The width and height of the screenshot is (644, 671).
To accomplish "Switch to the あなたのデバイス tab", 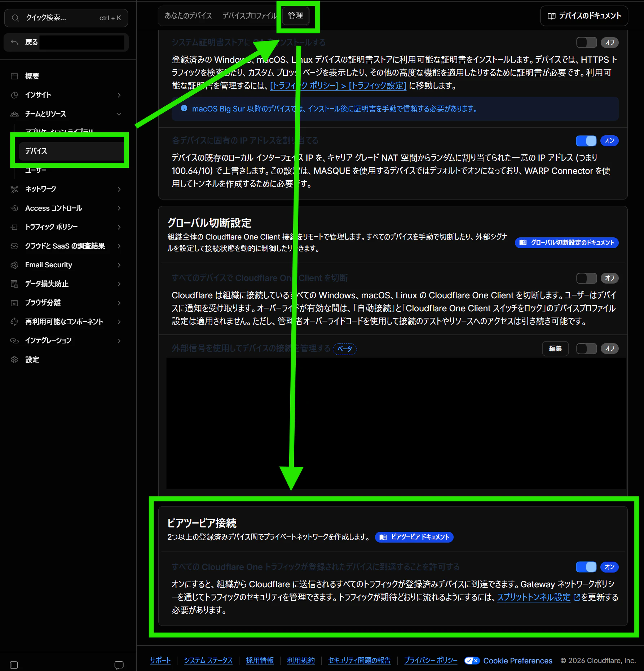I will pyautogui.click(x=188, y=16).
